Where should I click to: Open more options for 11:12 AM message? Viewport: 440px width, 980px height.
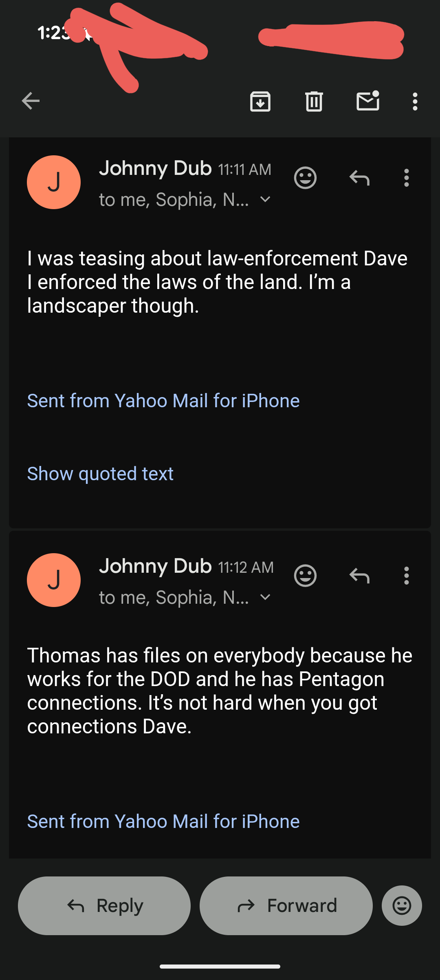pyautogui.click(x=406, y=576)
